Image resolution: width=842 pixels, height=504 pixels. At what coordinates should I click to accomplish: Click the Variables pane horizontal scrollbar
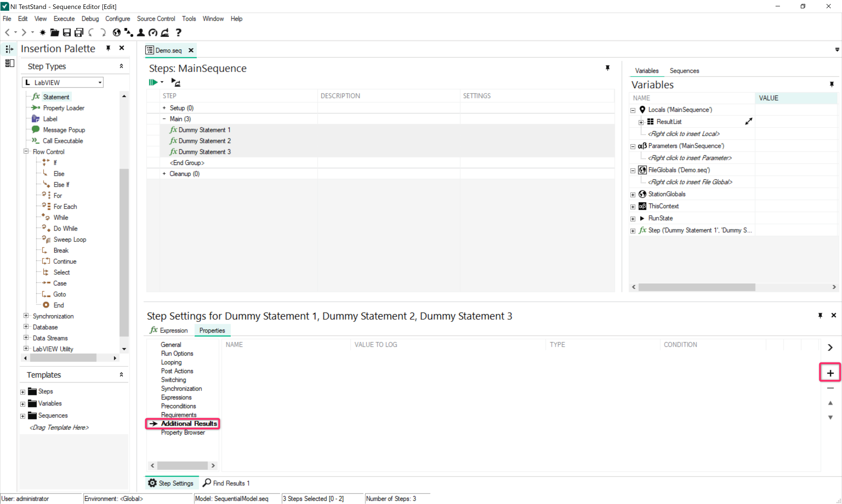(697, 287)
